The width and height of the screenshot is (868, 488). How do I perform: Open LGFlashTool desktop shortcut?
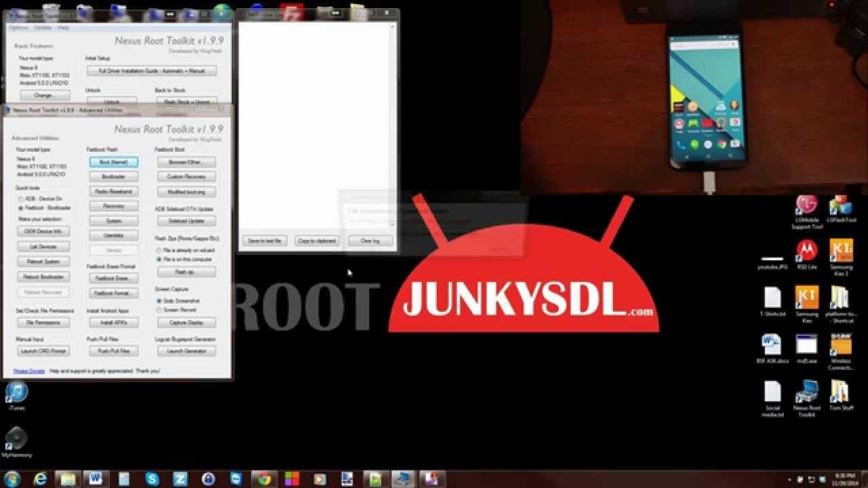[841, 209]
